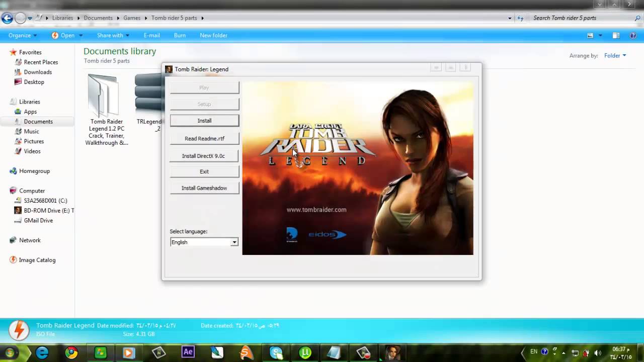This screenshot has width=644, height=362.
Task: Open After Effects from the taskbar
Action: click(188, 353)
